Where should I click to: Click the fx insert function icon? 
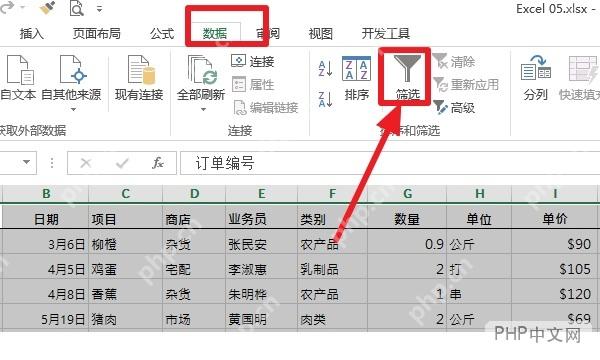coord(157,163)
